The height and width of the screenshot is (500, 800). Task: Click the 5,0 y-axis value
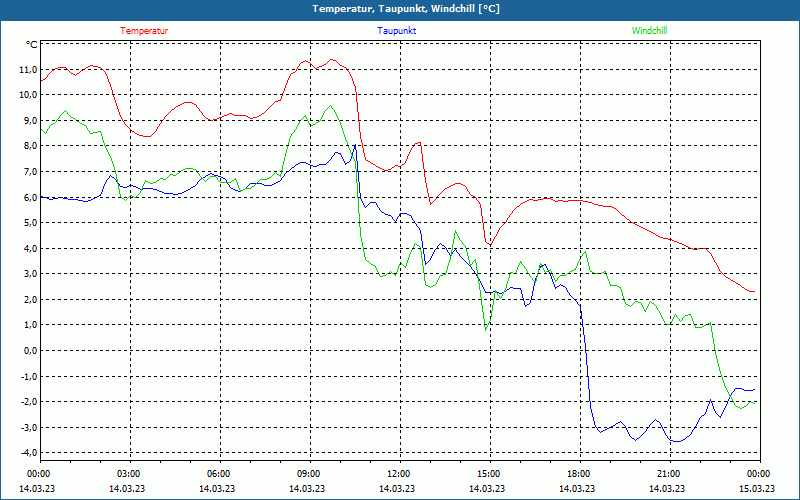click(30, 223)
